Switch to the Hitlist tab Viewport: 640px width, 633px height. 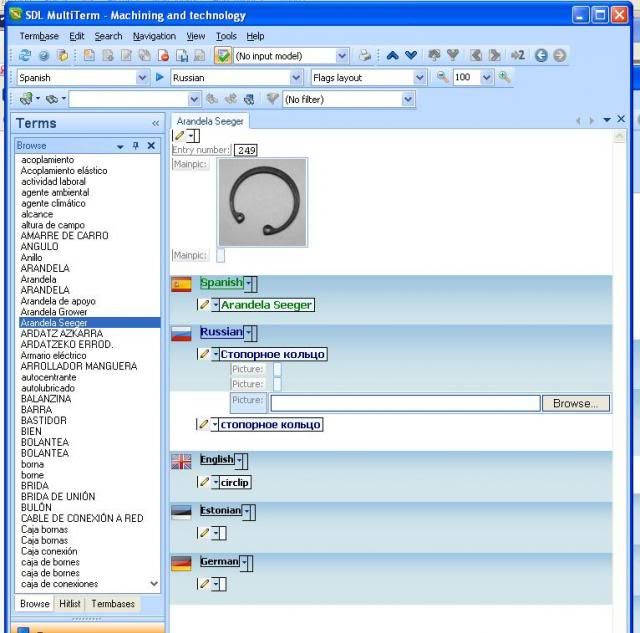(69, 603)
